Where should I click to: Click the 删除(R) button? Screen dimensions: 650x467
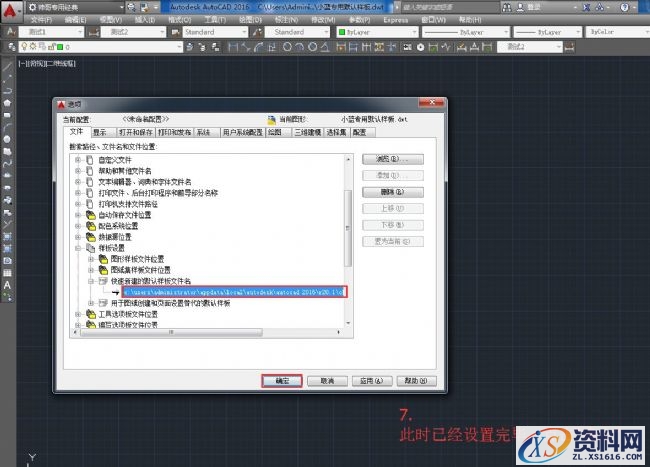click(x=393, y=192)
